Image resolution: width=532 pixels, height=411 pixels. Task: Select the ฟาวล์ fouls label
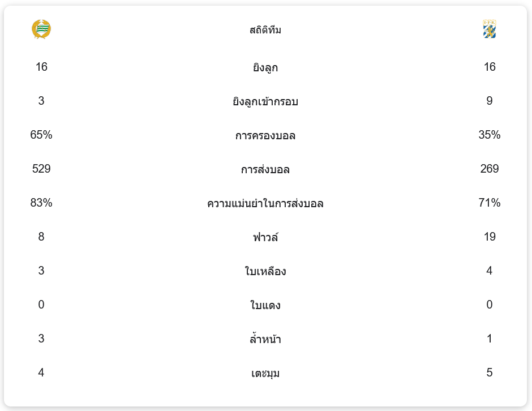(x=265, y=238)
